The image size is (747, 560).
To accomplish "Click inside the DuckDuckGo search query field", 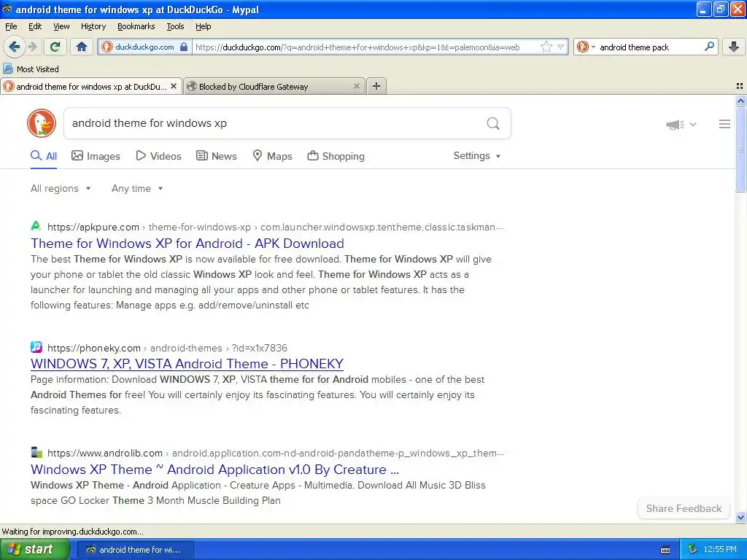I will [x=274, y=123].
